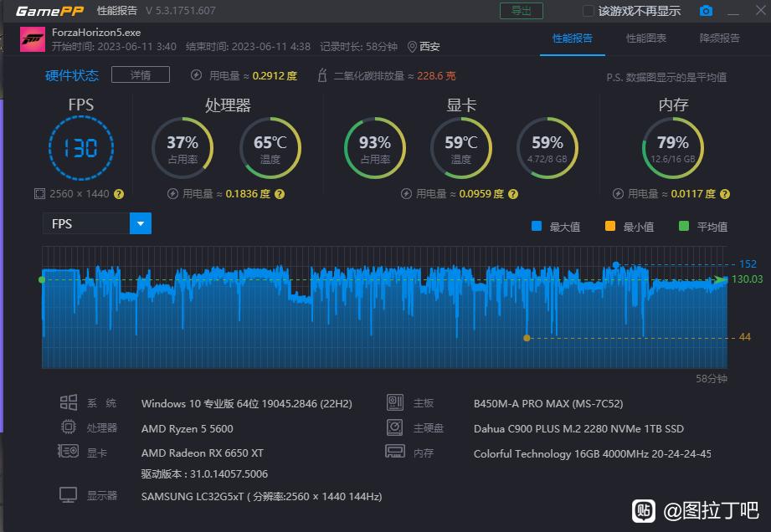Viewport: 771px width, 532px height.
Task: Toggle the 平均值 legend series
Action: [x=683, y=227]
